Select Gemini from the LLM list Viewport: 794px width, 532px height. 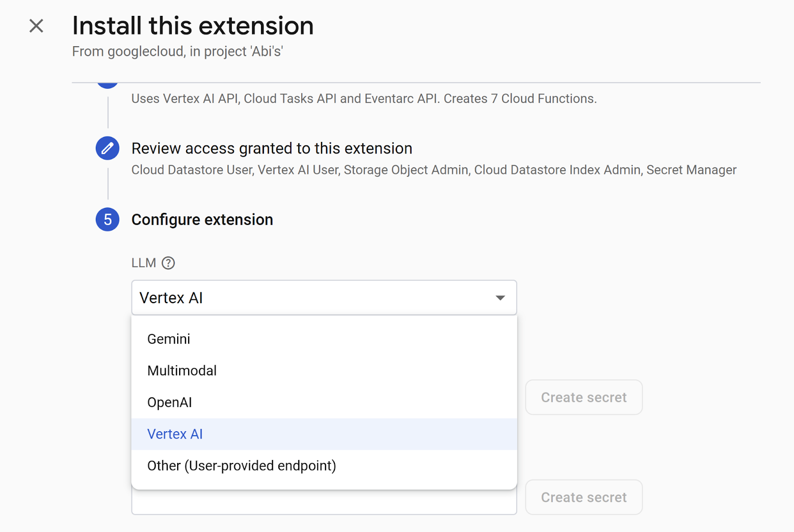tap(169, 339)
